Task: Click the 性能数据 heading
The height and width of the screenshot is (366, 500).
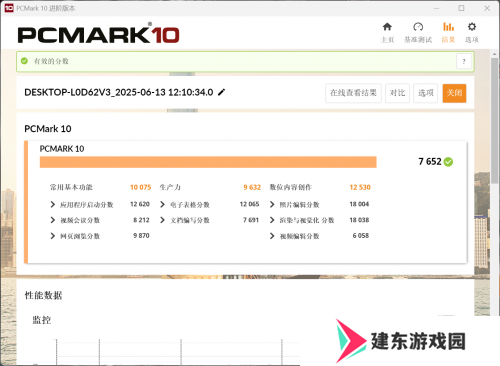Action: pyautogui.click(x=43, y=295)
